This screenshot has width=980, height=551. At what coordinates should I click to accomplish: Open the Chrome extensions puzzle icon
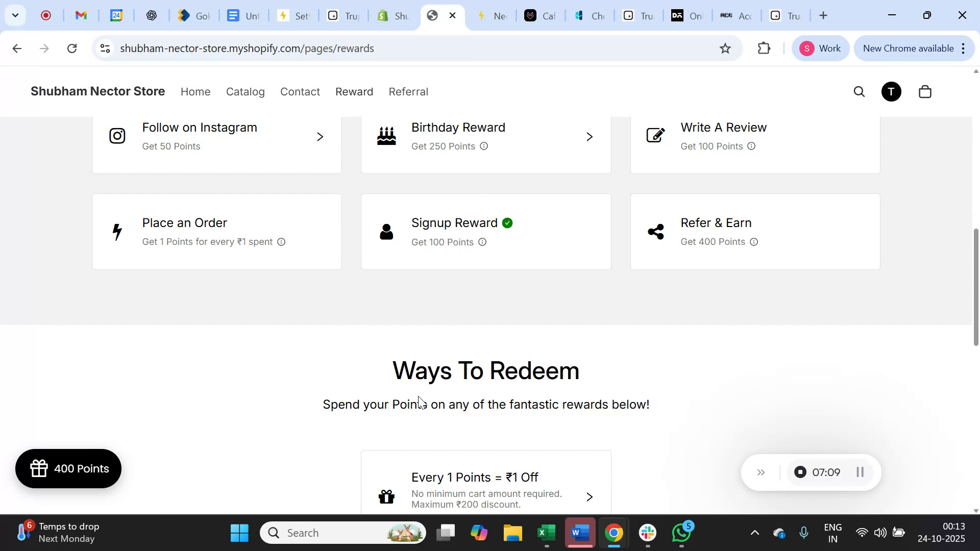[x=763, y=48]
